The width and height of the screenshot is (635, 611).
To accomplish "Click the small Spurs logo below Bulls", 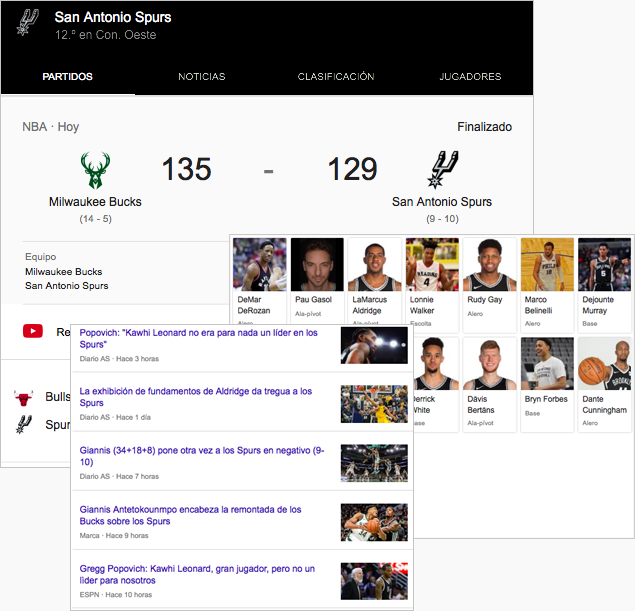I will pos(24,424).
